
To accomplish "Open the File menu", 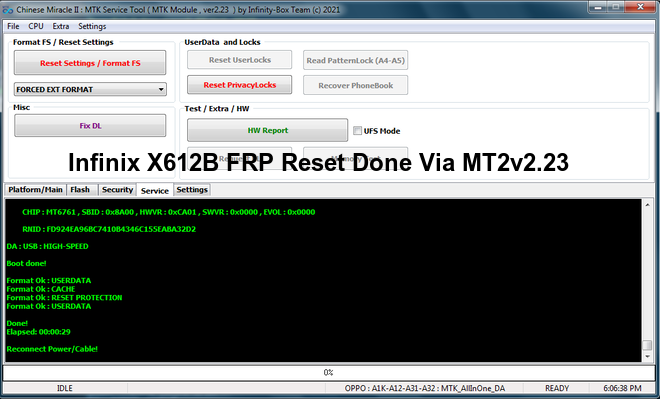I will pos(13,26).
